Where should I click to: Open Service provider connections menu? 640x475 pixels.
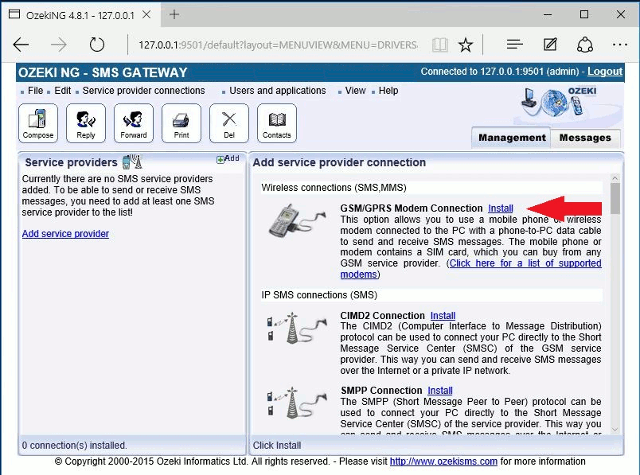[x=144, y=91]
